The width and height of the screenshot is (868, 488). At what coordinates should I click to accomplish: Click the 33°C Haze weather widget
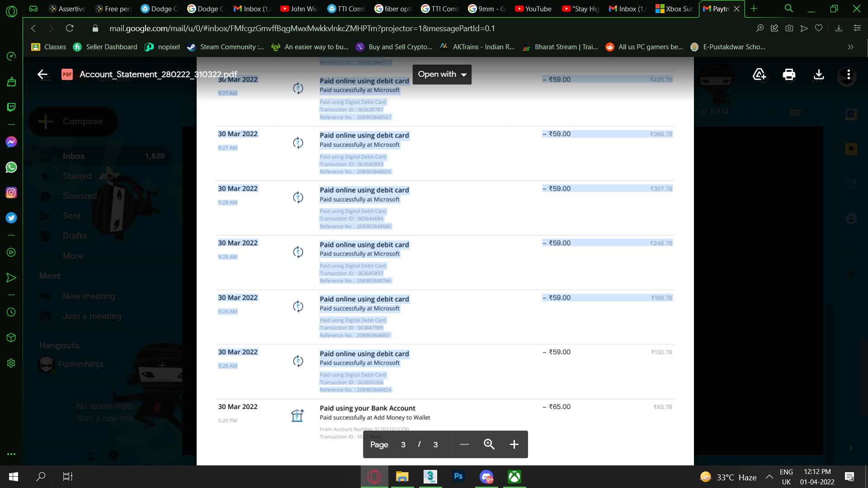point(728,477)
